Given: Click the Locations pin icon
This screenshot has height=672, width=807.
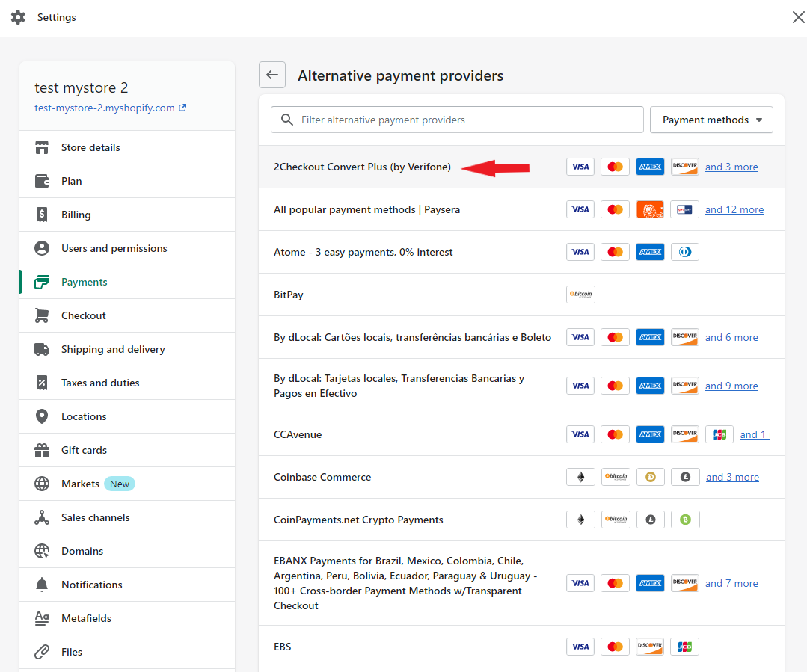Looking at the screenshot, I should (x=43, y=416).
